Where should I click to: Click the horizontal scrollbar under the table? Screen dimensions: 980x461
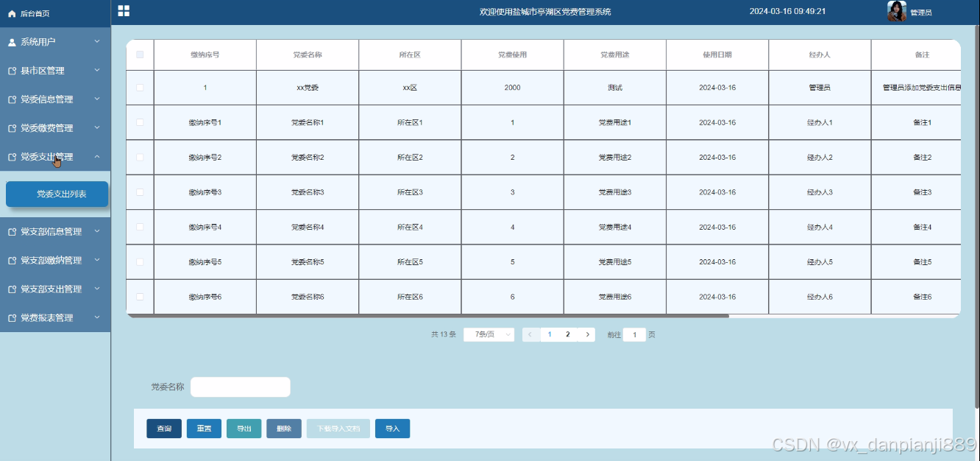427,316
